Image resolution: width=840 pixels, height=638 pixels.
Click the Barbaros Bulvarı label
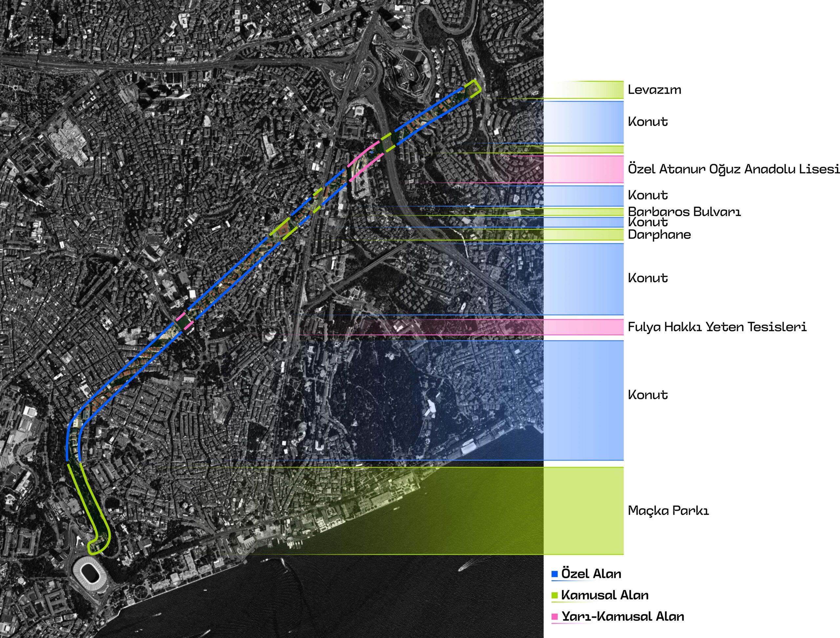point(684,212)
